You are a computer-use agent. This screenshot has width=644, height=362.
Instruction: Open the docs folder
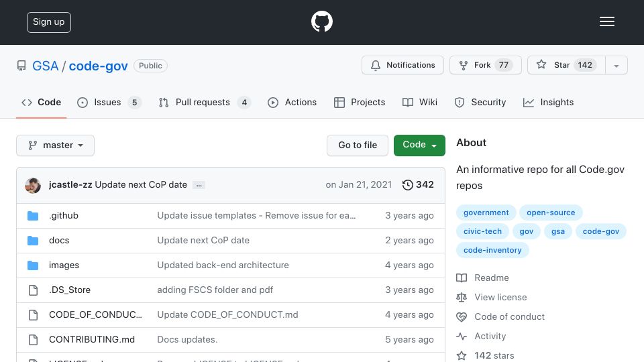tap(59, 240)
